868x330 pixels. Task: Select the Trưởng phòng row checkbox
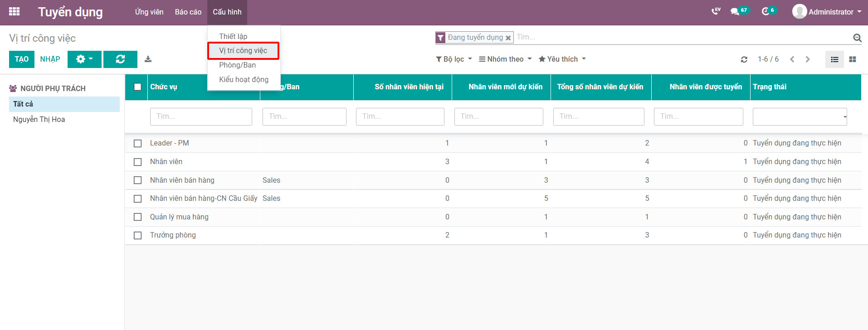pyautogui.click(x=137, y=235)
